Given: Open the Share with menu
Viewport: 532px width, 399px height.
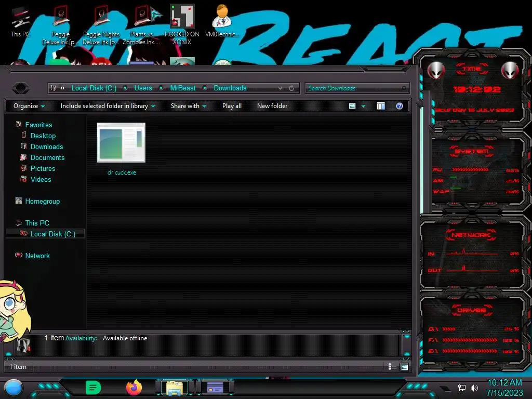Looking at the screenshot, I should coord(188,106).
